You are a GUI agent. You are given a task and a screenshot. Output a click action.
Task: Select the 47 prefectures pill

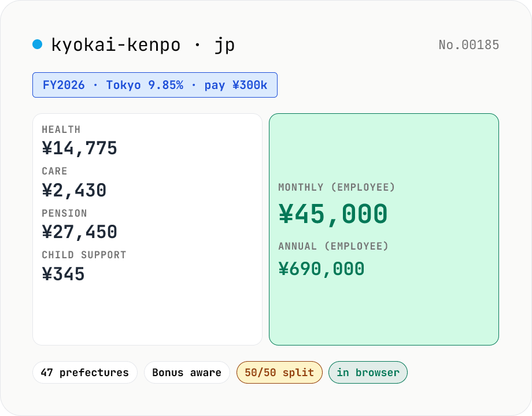[85, 372]
